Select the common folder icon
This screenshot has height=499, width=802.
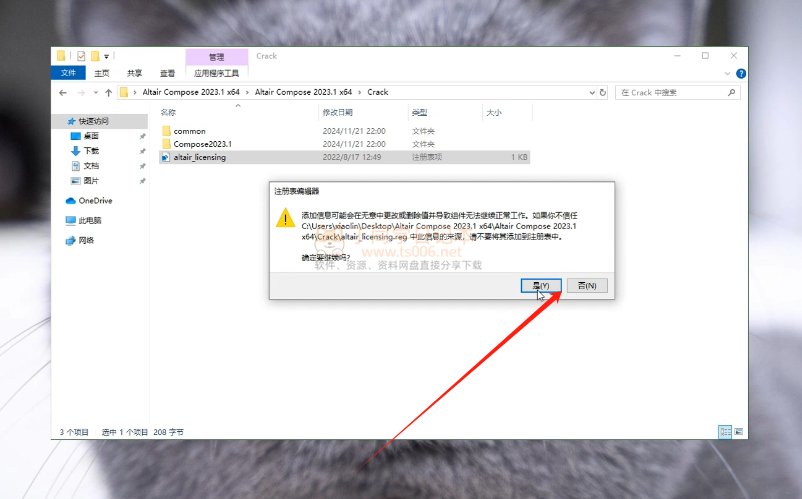(x=166, y=131)
